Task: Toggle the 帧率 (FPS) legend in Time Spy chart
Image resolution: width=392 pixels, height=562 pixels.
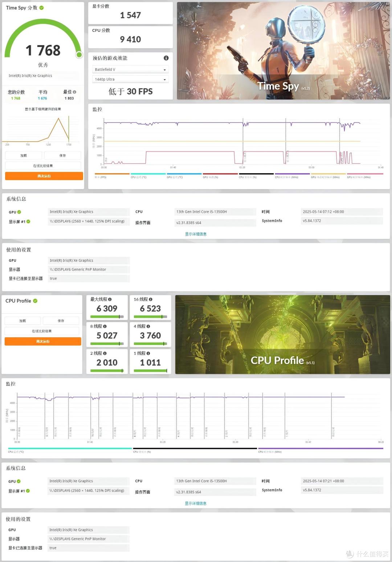Action: coord(112,176)
